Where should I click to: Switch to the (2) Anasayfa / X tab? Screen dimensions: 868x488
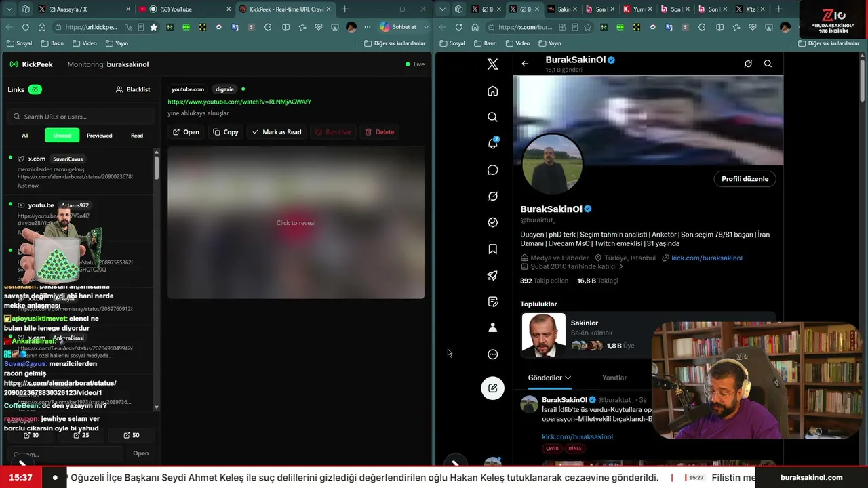coord(81,9)
